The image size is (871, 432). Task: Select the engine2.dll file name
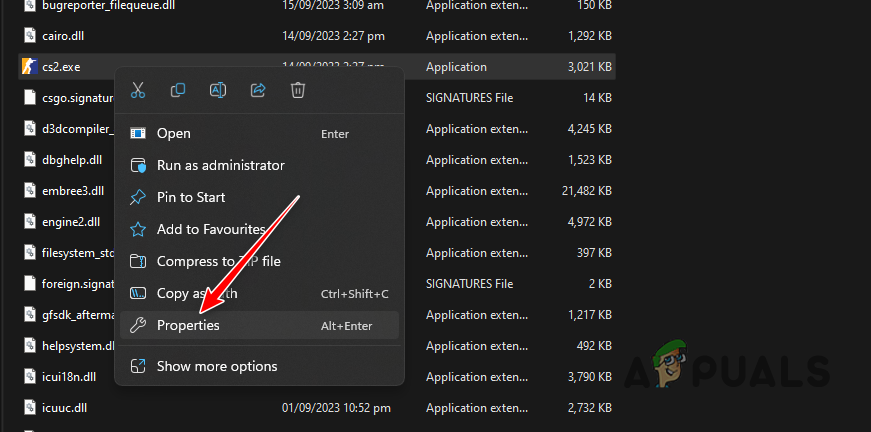[71, 222]
